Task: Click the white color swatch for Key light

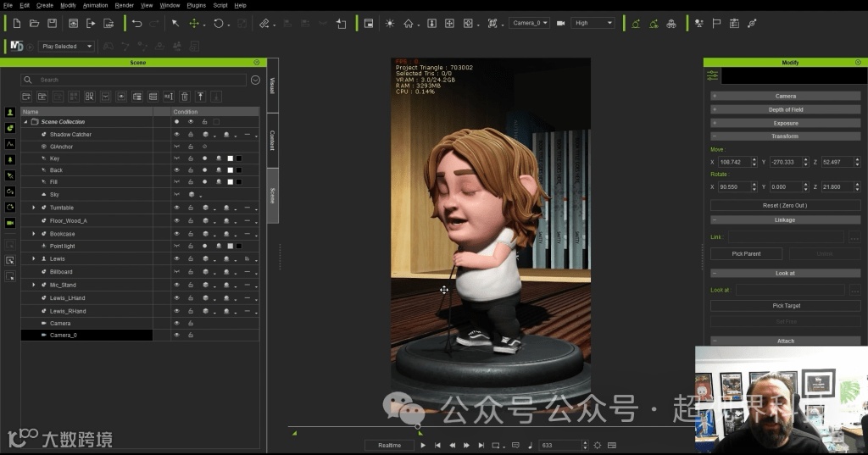Action: tap(229, 158)
